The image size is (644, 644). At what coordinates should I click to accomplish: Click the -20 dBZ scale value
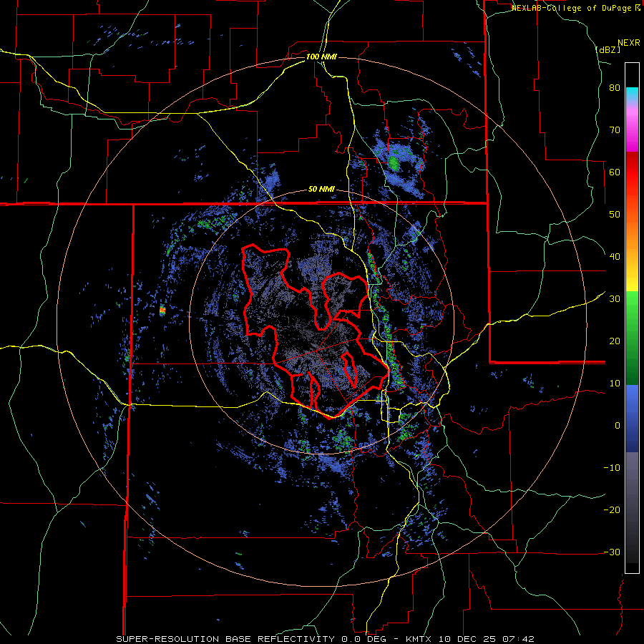612,510
